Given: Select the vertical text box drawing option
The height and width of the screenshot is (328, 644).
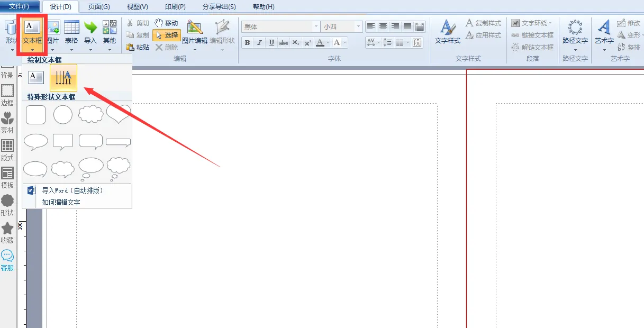Looking at the screenshot, I should coord(64,78).
